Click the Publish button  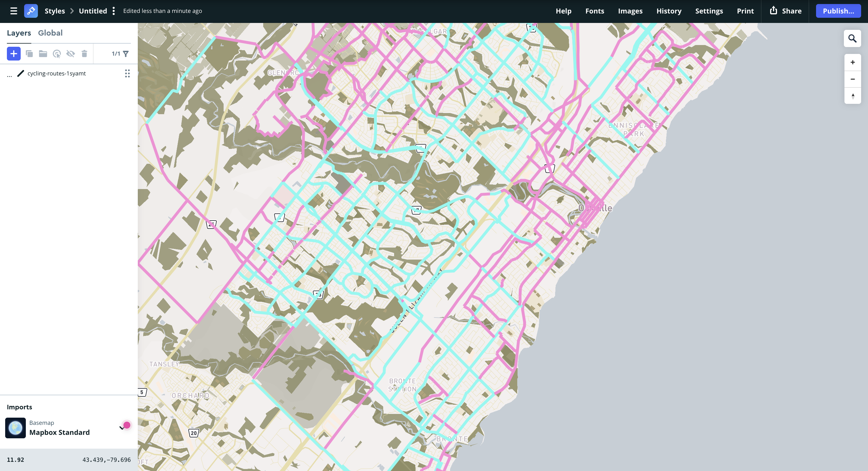tap(838, 11)
